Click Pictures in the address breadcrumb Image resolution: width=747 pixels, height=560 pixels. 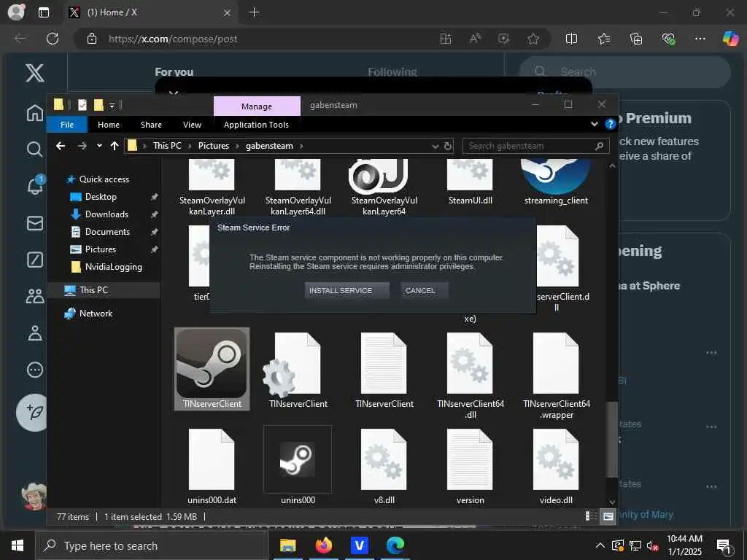pos(214,146)
